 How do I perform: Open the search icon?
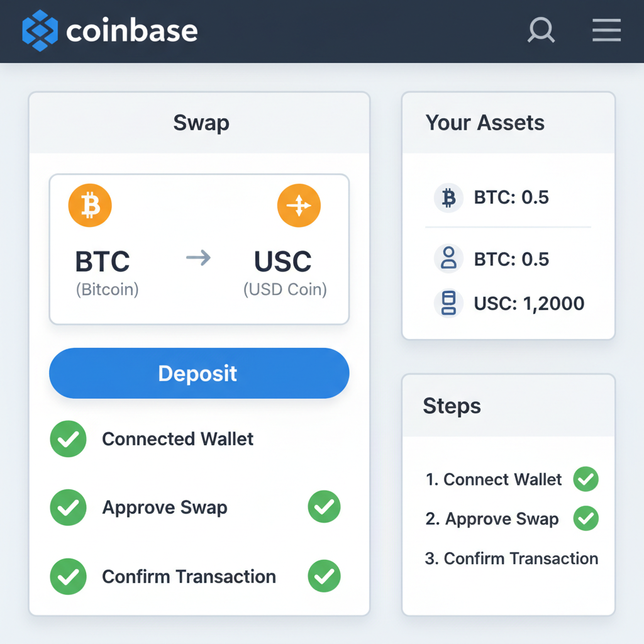coord(540,30)
